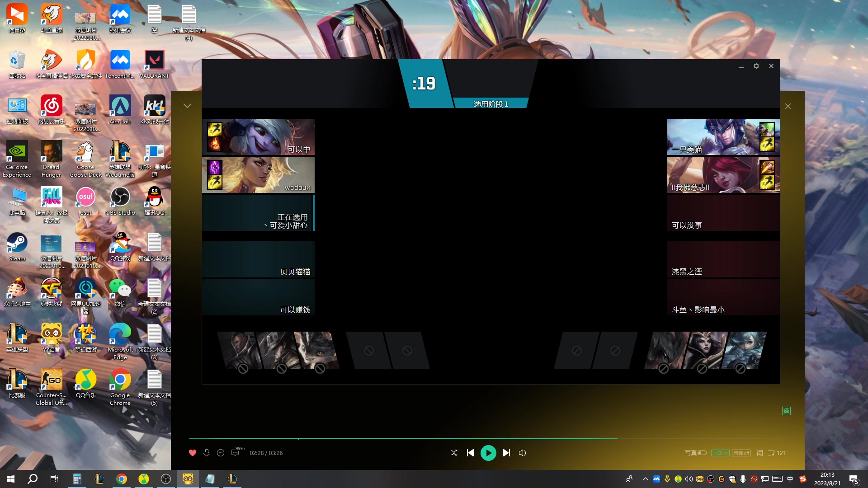Like the current song with the heart icon
Viewport: 868px width, 488px height.
point(193,453)
